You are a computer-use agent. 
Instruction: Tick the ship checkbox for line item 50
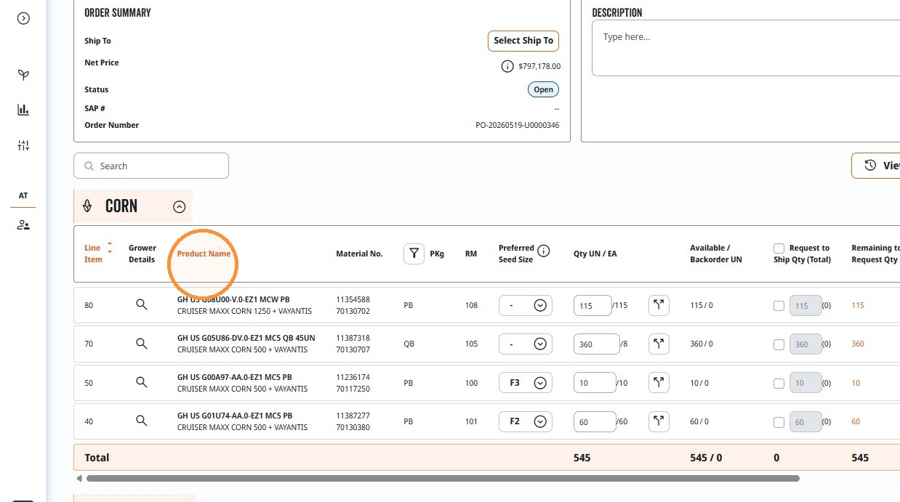pos(778,383)
